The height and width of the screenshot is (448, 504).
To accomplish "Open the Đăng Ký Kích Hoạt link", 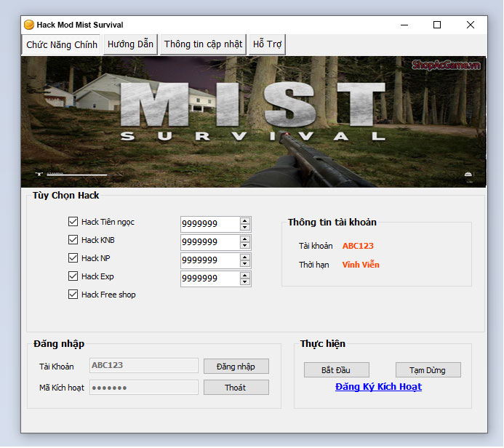I will click(x=378, y=387).
